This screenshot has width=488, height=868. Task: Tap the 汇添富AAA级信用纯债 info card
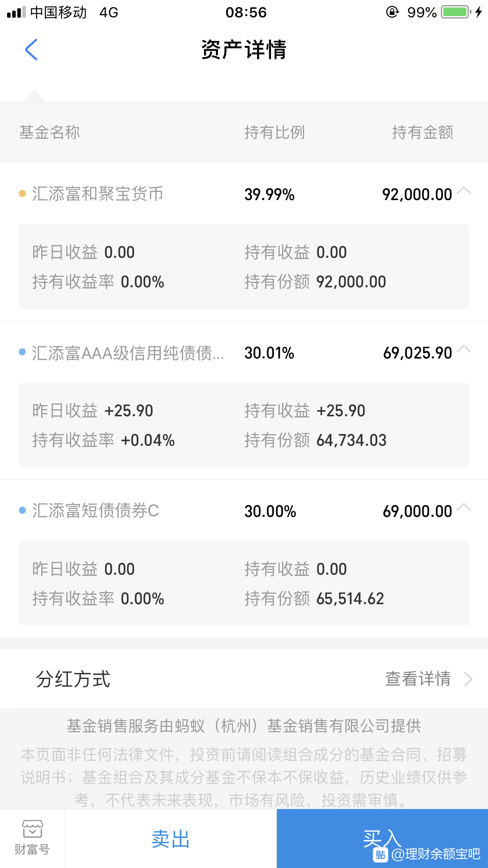pyautogui.click(x=244, y=425)
